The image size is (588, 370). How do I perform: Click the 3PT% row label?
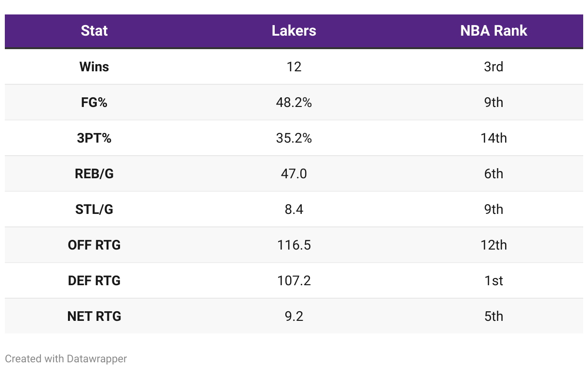94,138
